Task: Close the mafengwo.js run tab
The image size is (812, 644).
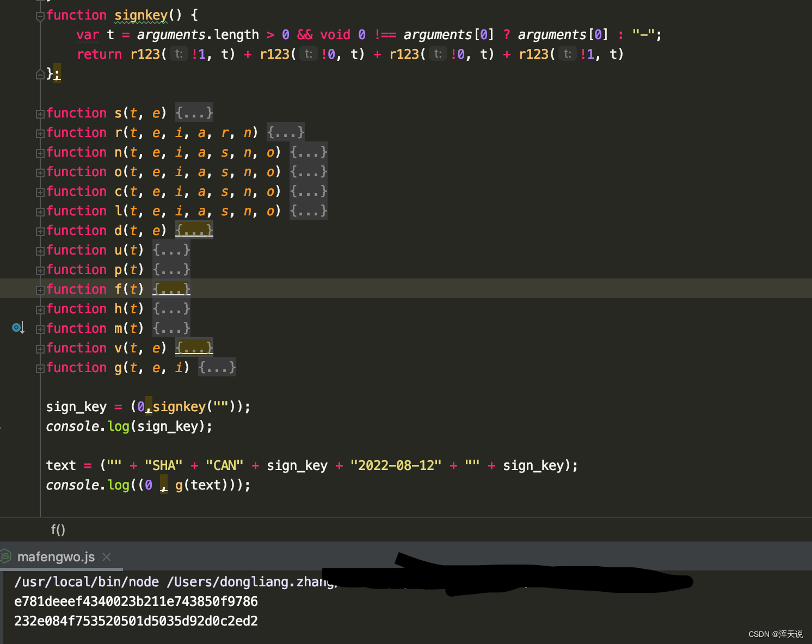Action: coord(107,557)
